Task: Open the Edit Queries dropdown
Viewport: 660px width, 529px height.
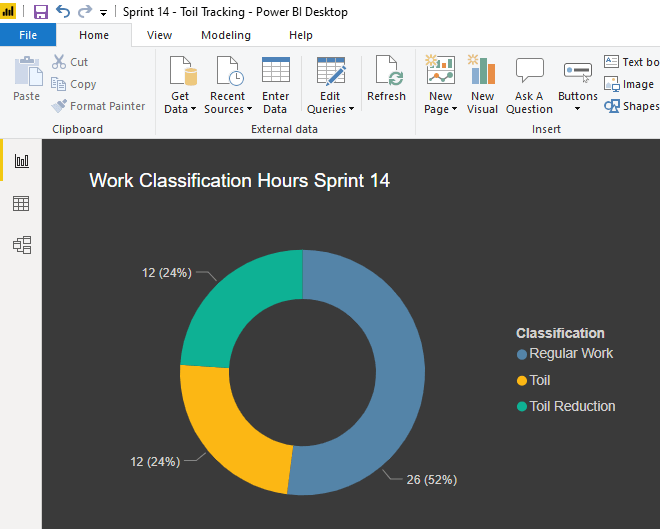Action: tap(329, 108)
